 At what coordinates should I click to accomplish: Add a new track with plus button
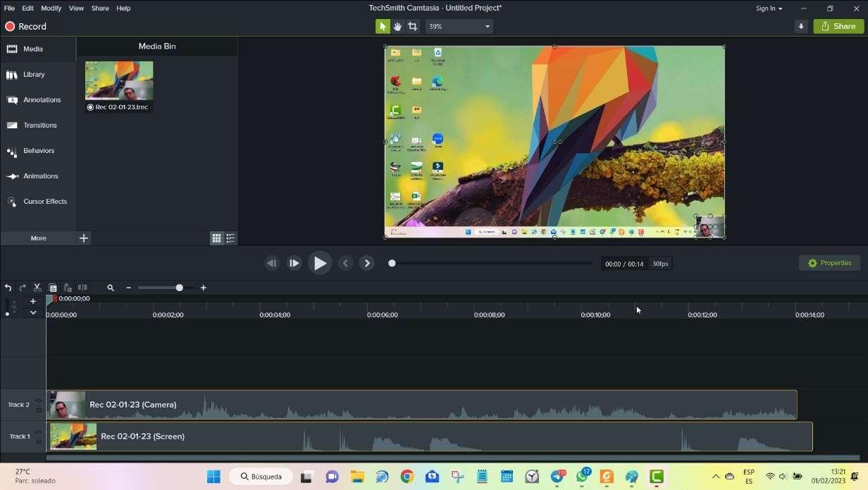click(32, 301)
